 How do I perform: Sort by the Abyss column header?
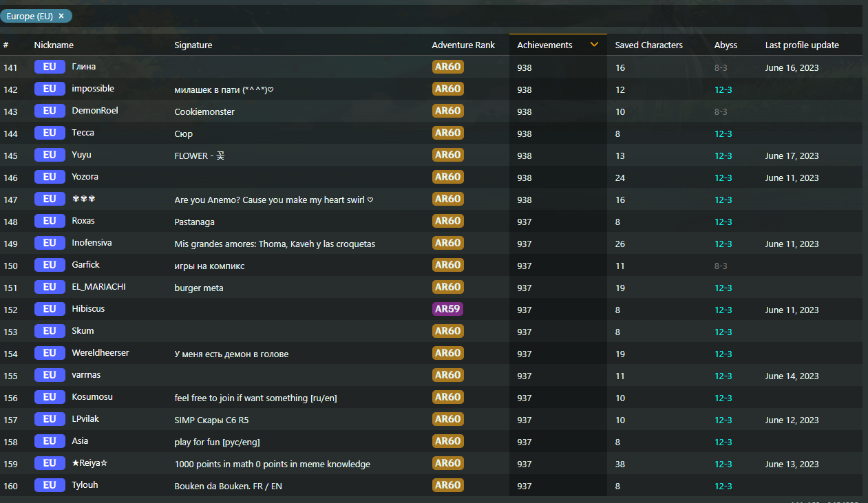[726, 45]
